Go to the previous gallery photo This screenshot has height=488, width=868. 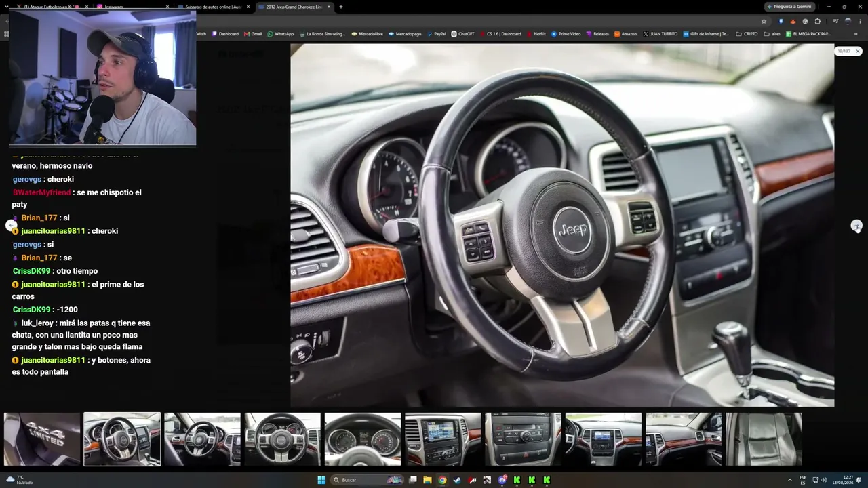[11, 225]
